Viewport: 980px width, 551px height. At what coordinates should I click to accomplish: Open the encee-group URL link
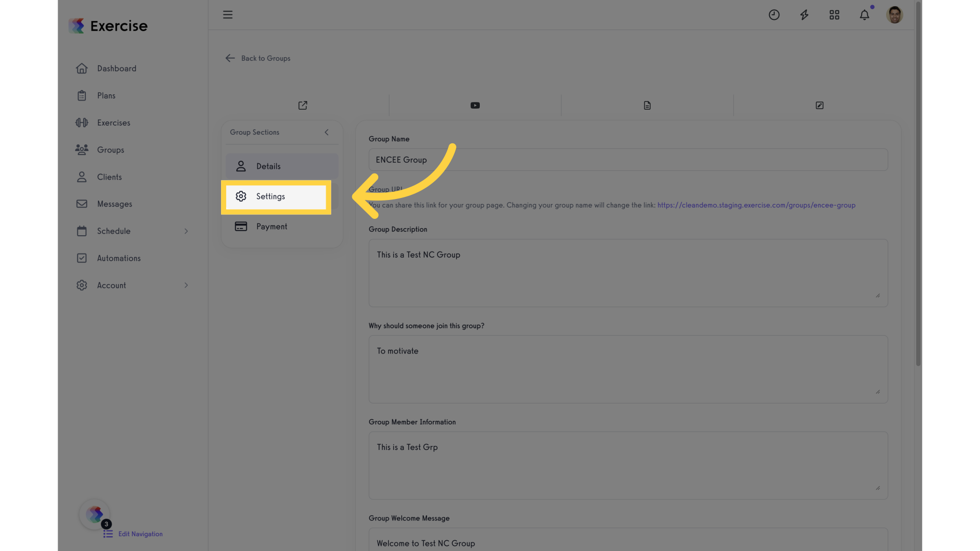pos(756,205)
